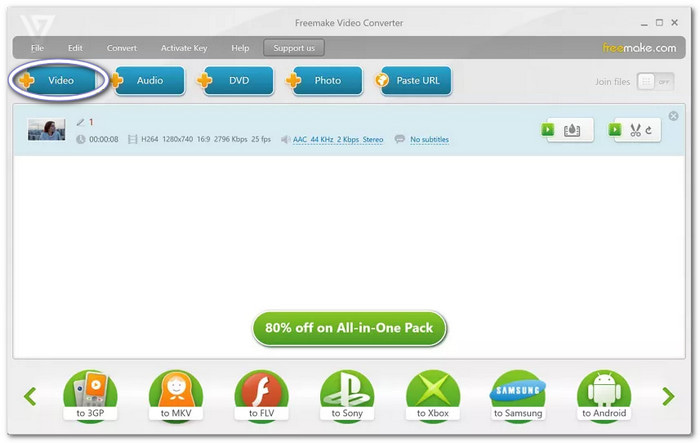
Task: Open the No subtitles dropdown
Action: pyautogui.click(x=429, y=139)
